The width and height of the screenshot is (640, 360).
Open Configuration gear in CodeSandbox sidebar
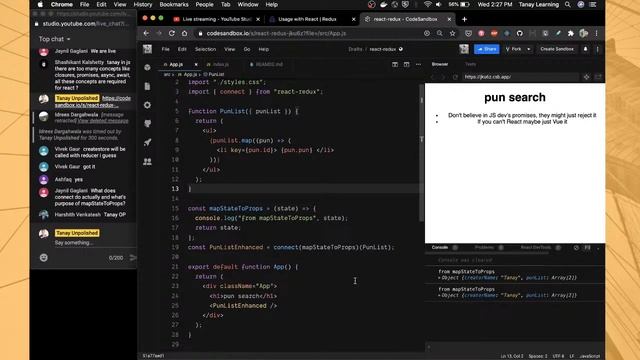point(147,105)
